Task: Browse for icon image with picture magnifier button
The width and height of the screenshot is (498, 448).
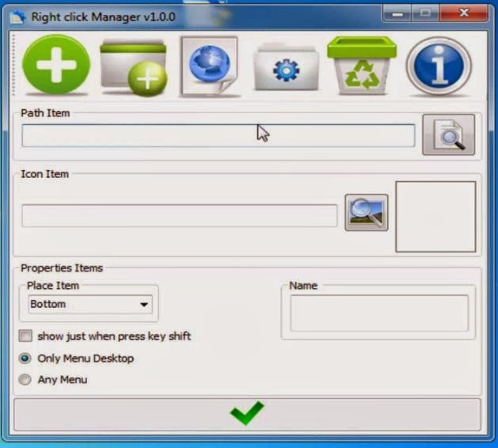Action: point(367,212)
